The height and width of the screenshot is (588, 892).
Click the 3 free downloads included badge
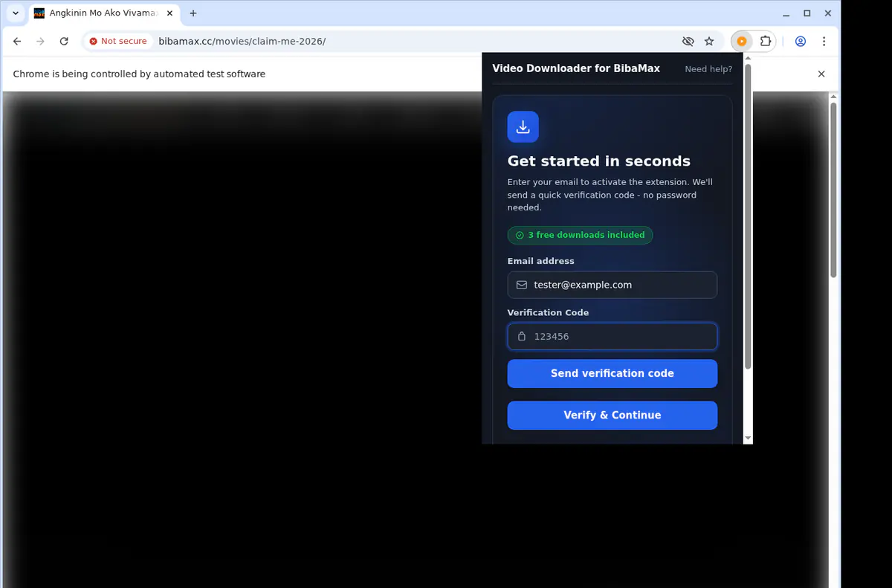point(580,235)
